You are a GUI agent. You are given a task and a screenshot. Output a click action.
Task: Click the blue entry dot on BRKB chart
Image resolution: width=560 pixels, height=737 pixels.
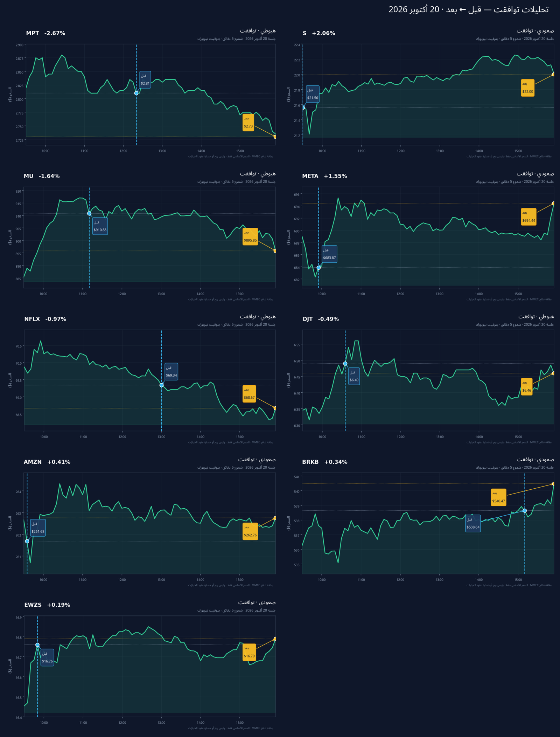pos(525,511)
